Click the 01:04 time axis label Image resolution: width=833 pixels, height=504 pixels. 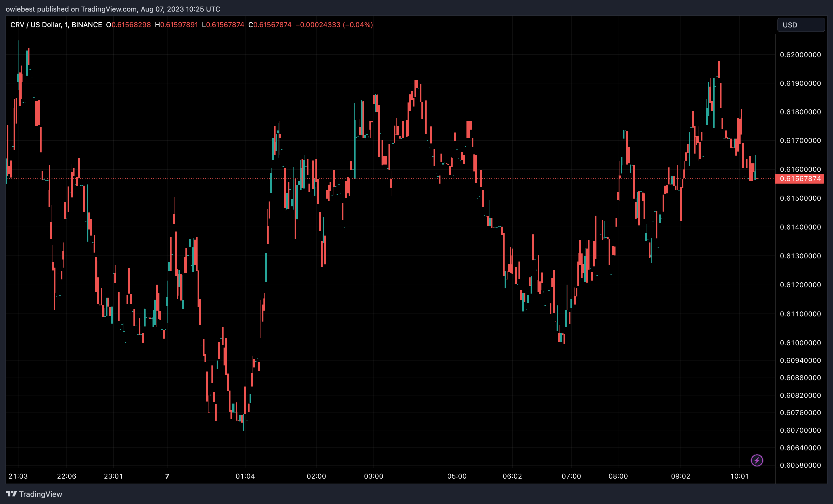click(245, 476)
